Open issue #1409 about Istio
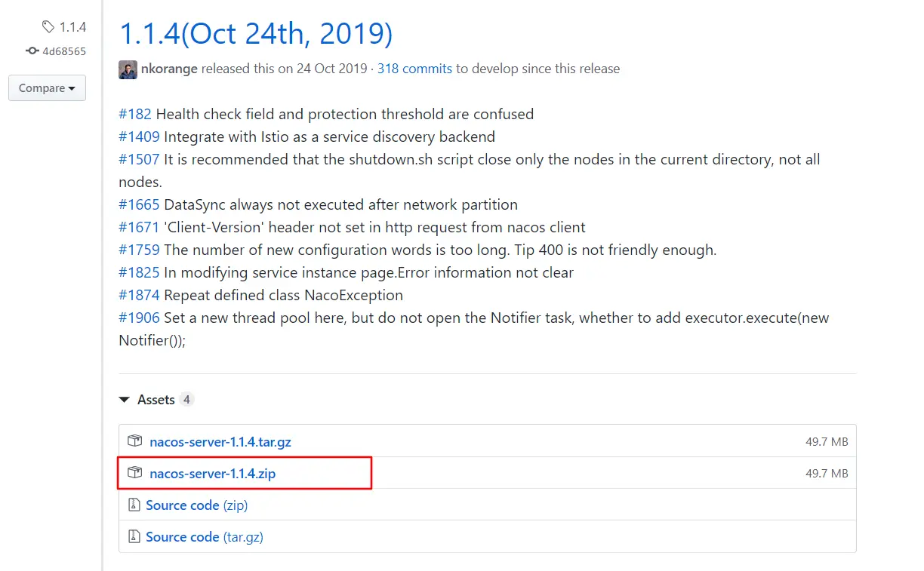Screen dimensions: 924x571 139,137
